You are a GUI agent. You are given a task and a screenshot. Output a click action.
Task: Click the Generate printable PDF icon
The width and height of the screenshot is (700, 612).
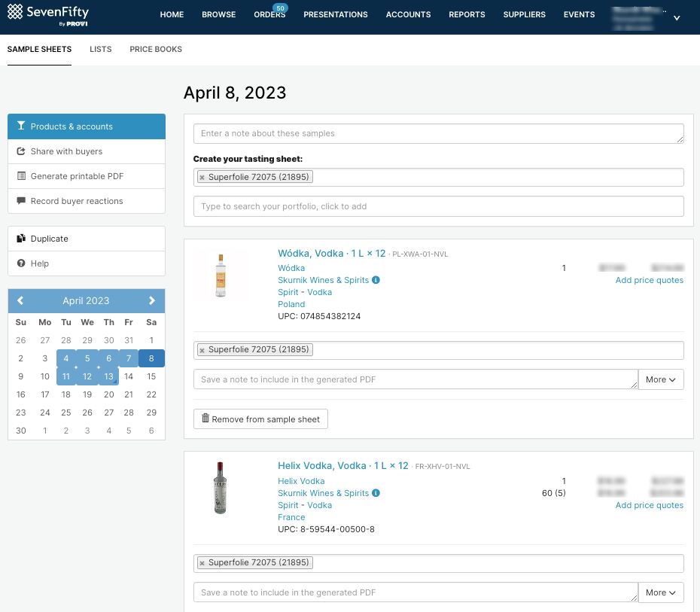coord(23,176)
